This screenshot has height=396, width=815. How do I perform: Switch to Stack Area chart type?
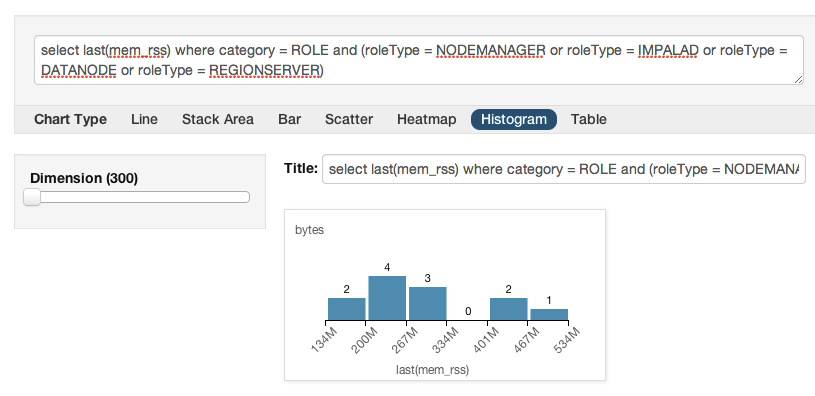(x=218, y=119)
